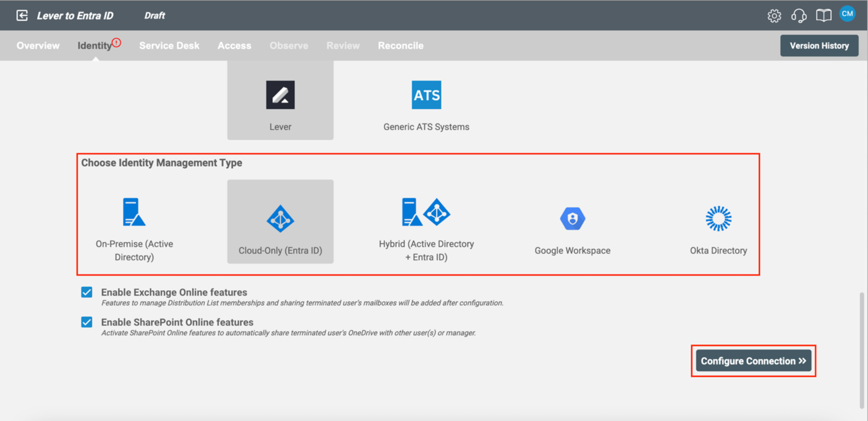Open Version History
Image resolution: width=868 pixels, height=421 pixels.
[x=819, y=45]
